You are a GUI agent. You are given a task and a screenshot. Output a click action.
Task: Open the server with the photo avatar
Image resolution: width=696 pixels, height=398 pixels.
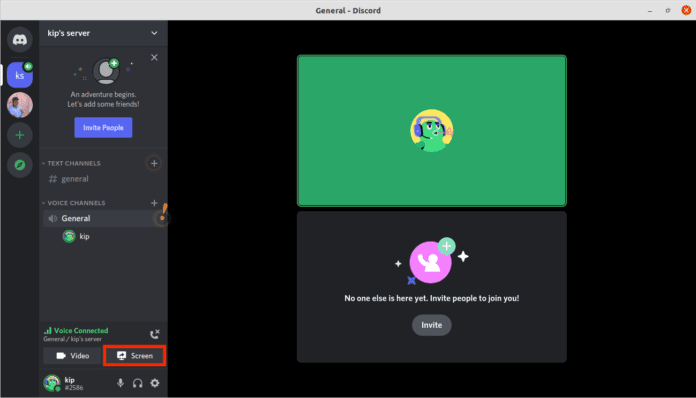pyautogui.click(x=20, y=105)
